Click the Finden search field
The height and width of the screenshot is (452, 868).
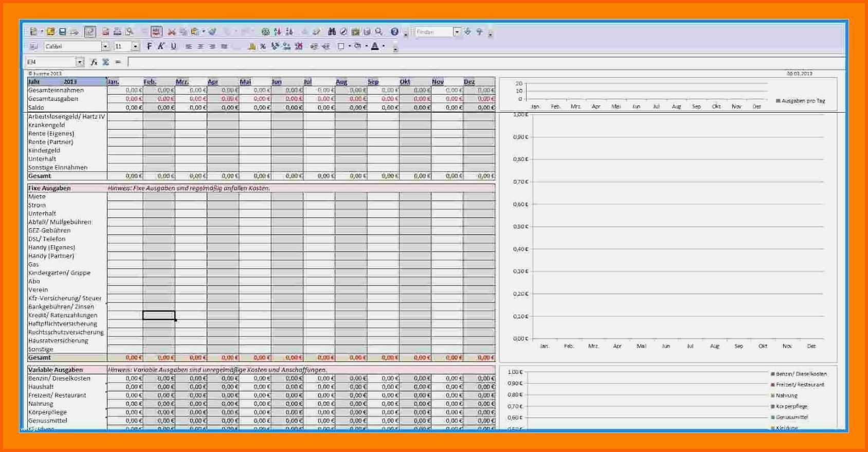coord(434,32)
